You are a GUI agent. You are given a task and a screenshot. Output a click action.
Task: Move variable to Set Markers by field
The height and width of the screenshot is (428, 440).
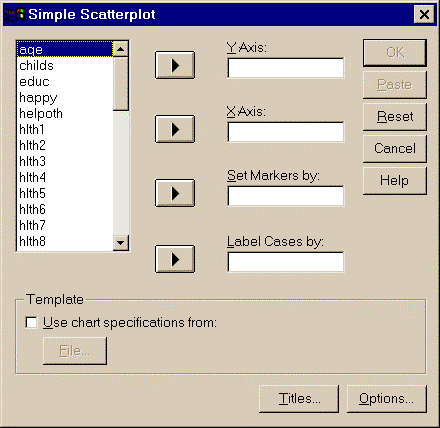(175, 193)
